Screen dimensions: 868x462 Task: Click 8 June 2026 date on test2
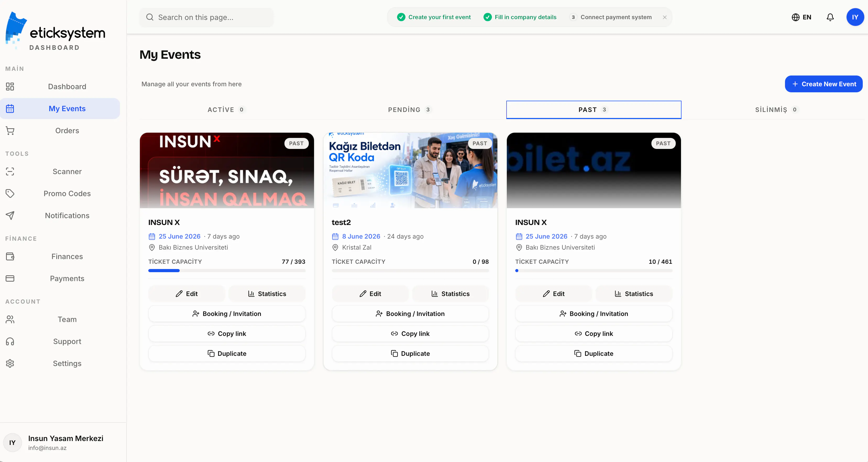point(361,237)
